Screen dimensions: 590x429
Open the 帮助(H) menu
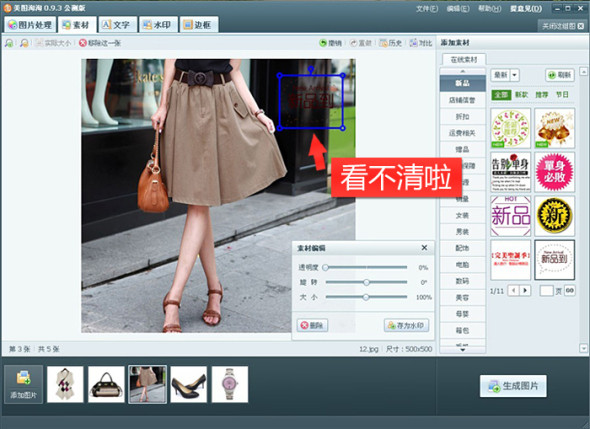point(490,8)
